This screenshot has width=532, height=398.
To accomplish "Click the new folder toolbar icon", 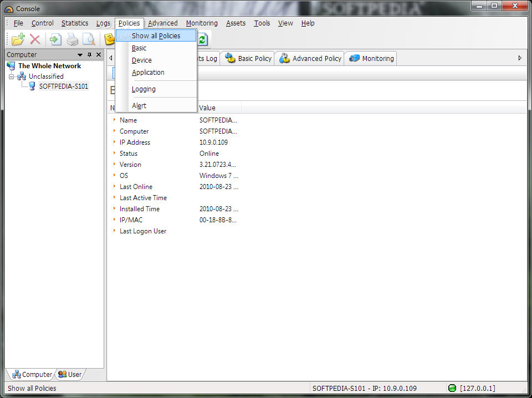I will click(x=18, y=39).
